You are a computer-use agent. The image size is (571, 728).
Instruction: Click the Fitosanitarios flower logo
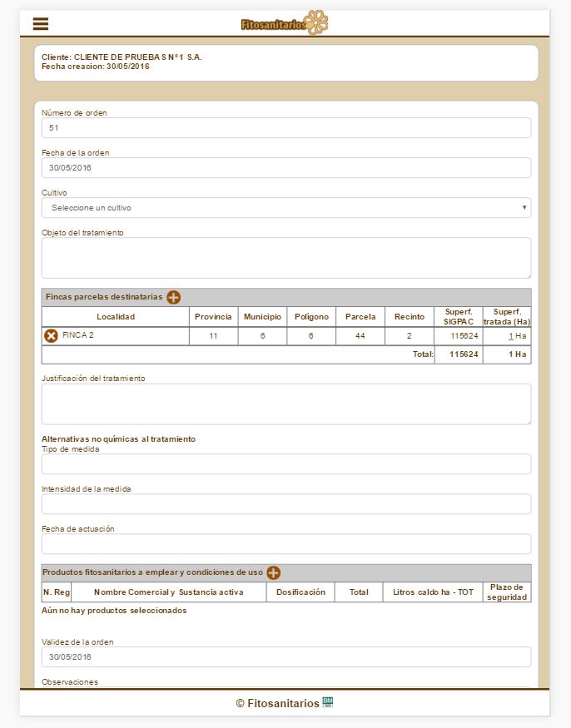click(x=285, y=23)
